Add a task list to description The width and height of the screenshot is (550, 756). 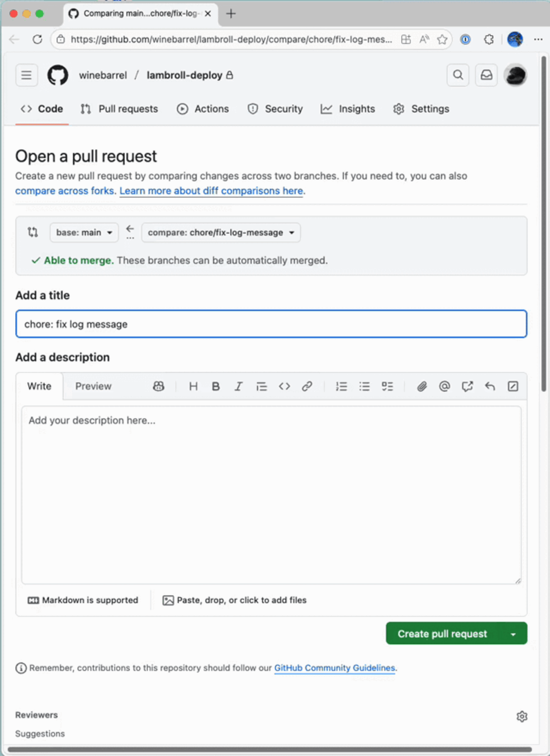click(x=387, y=386)
